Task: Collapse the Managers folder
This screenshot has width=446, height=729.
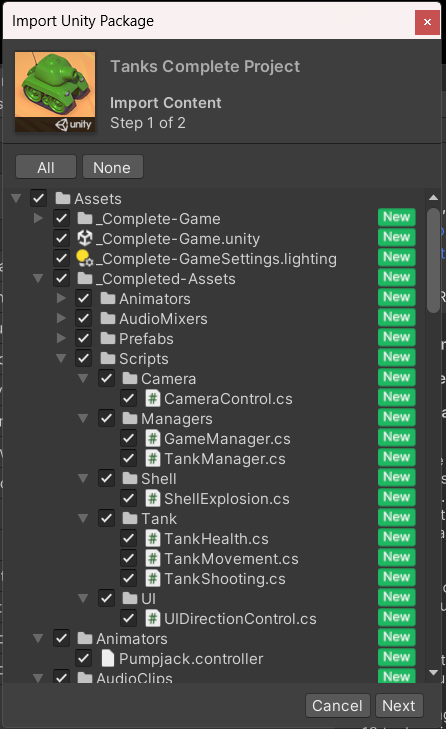Action: point(83,418)
